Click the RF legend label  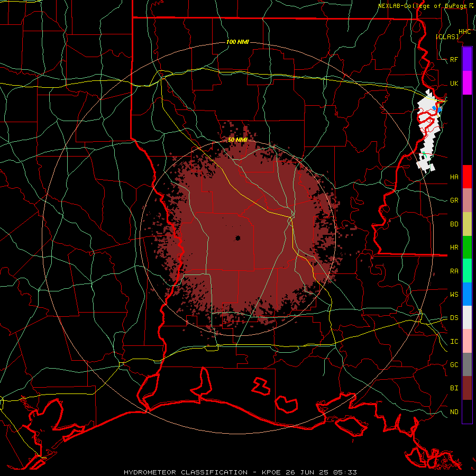point(454,59)
